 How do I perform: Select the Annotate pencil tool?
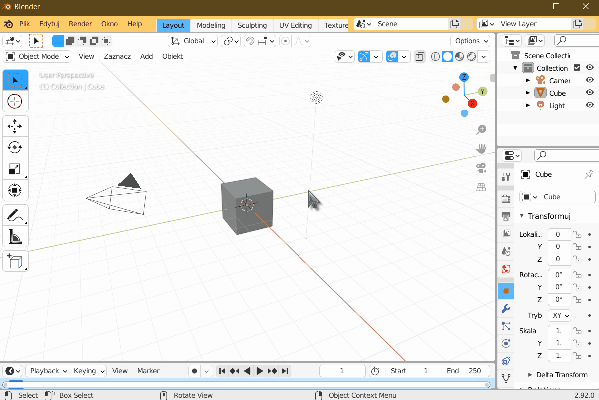[15, 216]
